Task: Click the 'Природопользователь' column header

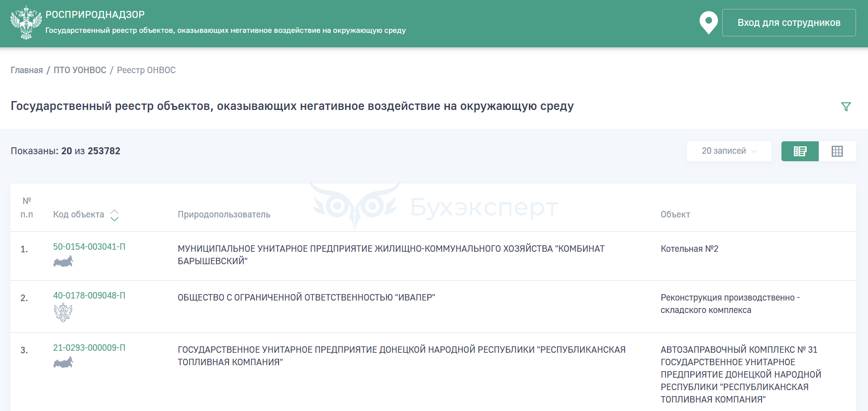Action: click(224, 214)
